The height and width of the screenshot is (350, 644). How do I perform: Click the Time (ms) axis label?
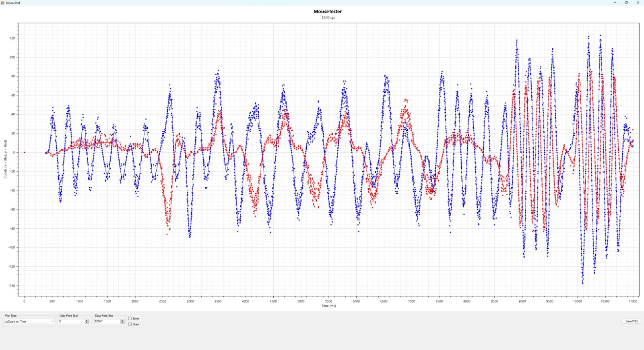click(328, 306)
